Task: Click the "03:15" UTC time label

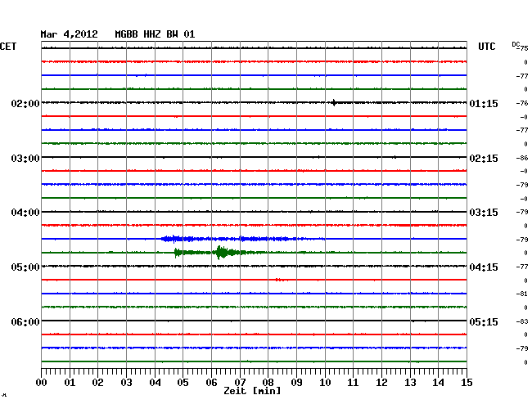Action: 484,213
